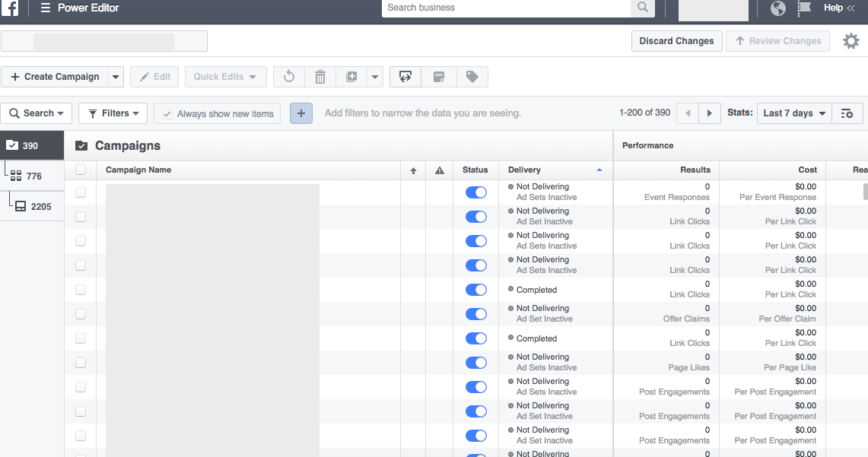Open the Filters dropdown

coord(113,113)
